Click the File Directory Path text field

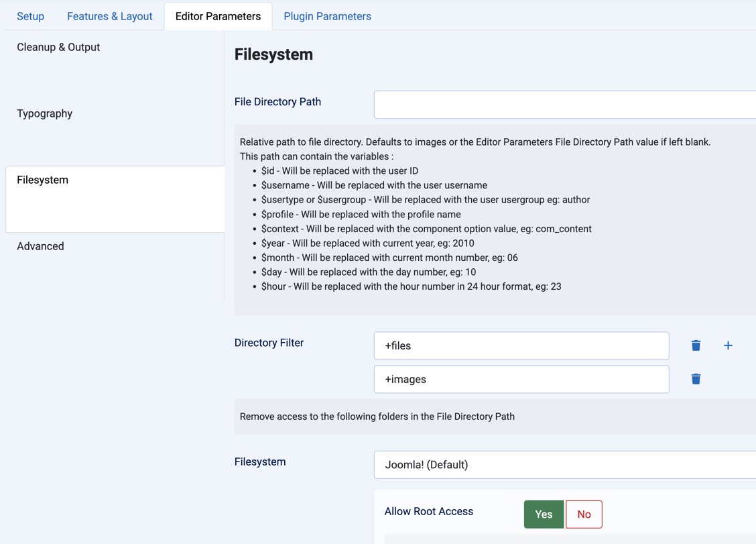564,105
